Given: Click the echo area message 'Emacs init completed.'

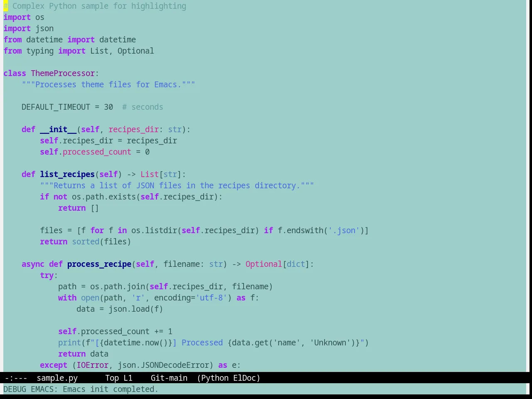Looking at the screenshot, I should pyautogui.click(x=111, y=389).
